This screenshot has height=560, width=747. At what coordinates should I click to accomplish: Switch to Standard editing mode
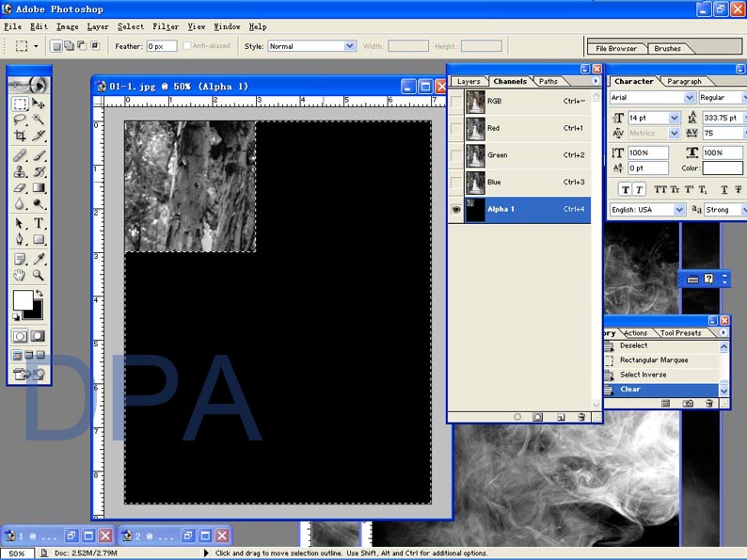[20, 336]
